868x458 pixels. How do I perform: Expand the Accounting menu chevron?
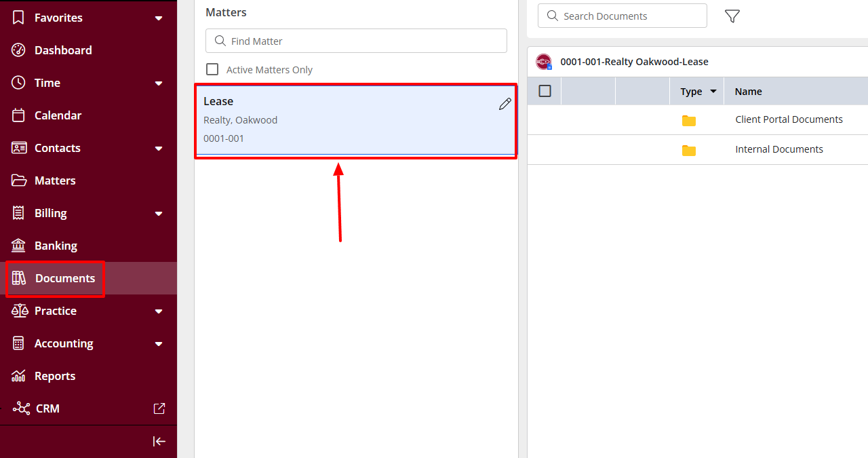pyautogui.click(x=158, y=343)
